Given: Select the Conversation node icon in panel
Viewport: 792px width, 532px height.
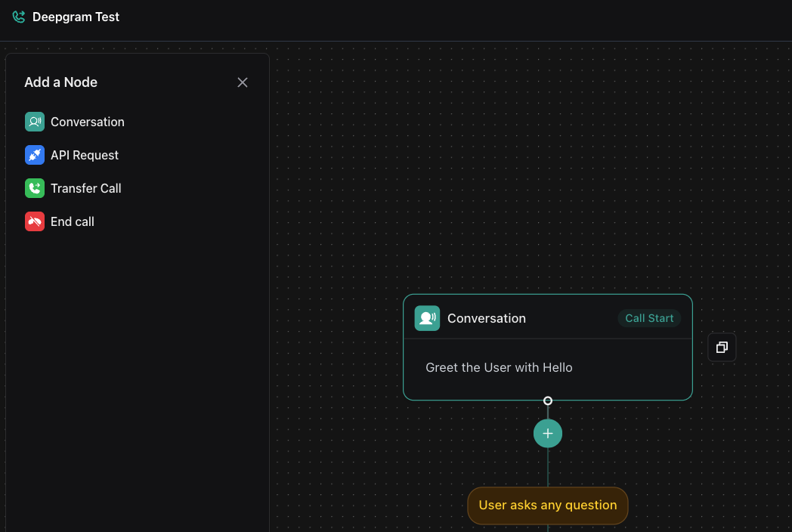Looking at the screenshot, I should [x=35, y=122].
